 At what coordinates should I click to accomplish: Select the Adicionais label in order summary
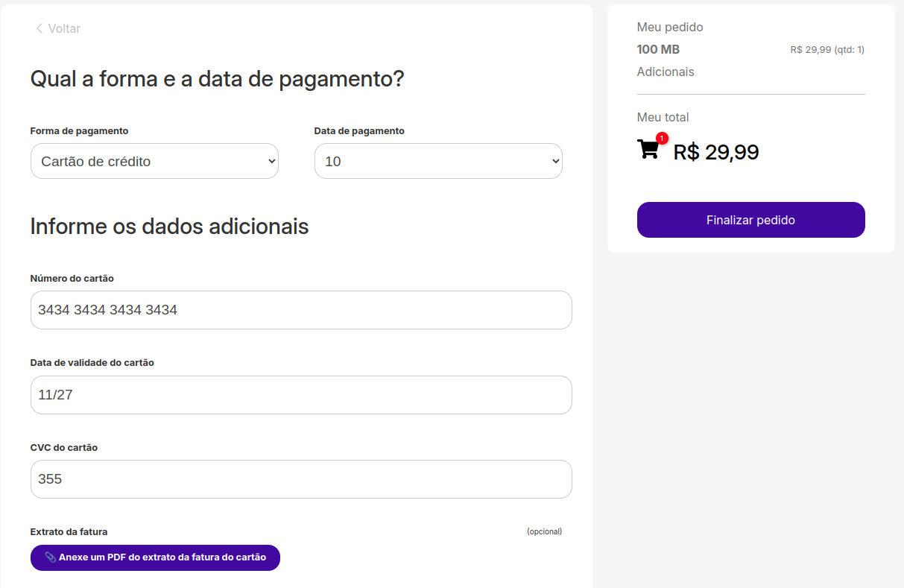click(666, 72)
